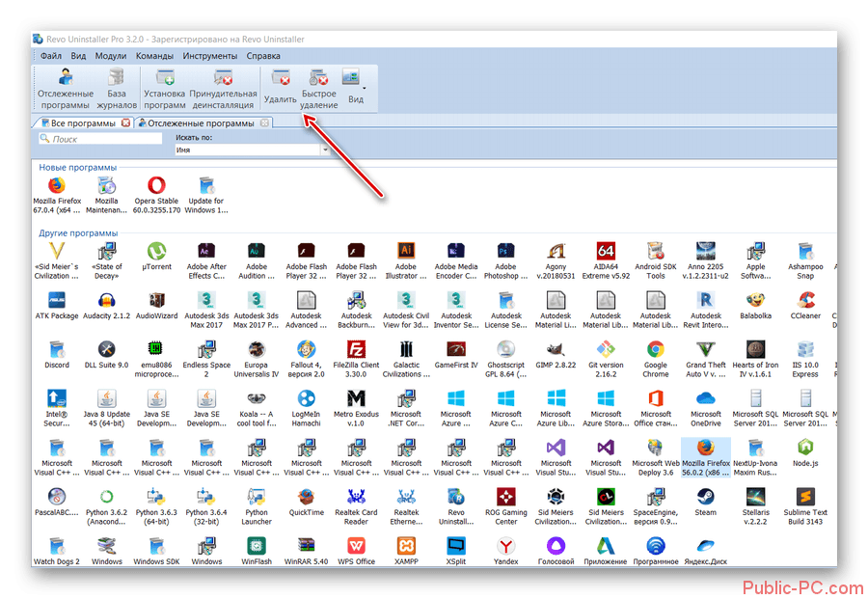This screenshot has width=868, height=599.
Task: Click the Удалить toolbar button
Action: (280, 88)
